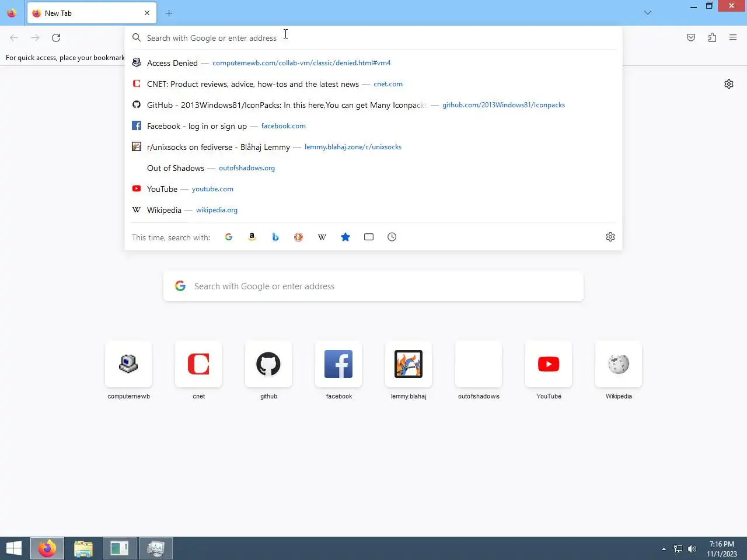Open the Firefox application hamburger menu
This screenshot has height=560, width=747.
(x=733, y=37)
